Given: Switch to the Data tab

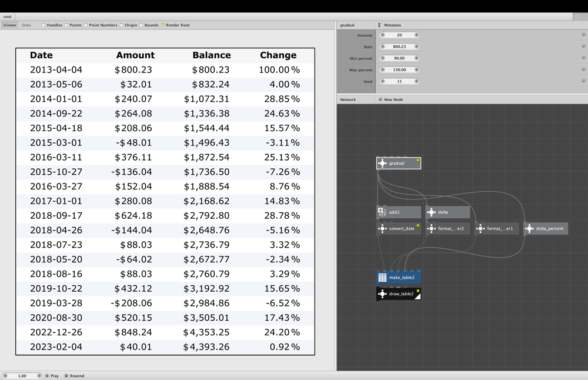Looking at the screenshot, I should 26,25.
